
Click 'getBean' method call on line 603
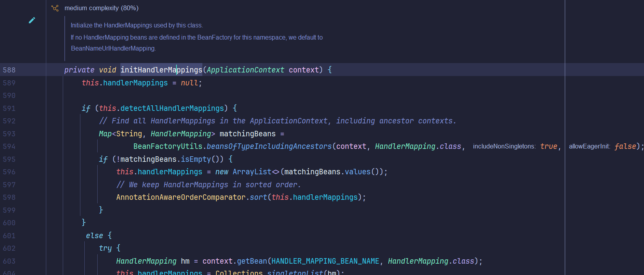coord(252,261)
